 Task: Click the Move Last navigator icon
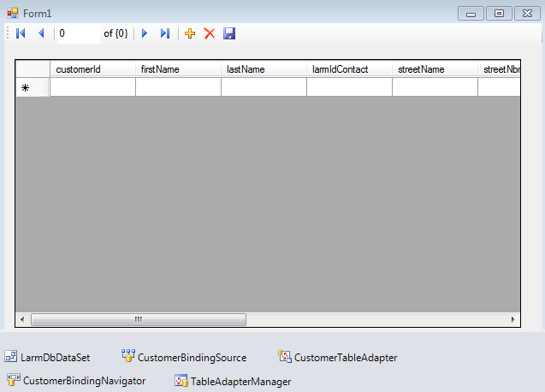tap(165, 33)
